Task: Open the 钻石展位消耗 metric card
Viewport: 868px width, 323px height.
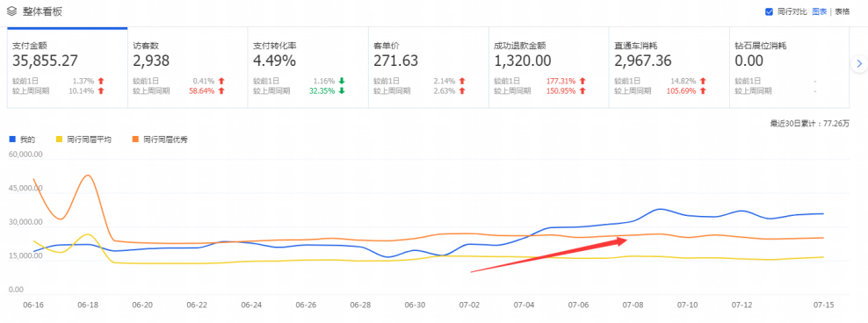Action: tap(790, 68)
